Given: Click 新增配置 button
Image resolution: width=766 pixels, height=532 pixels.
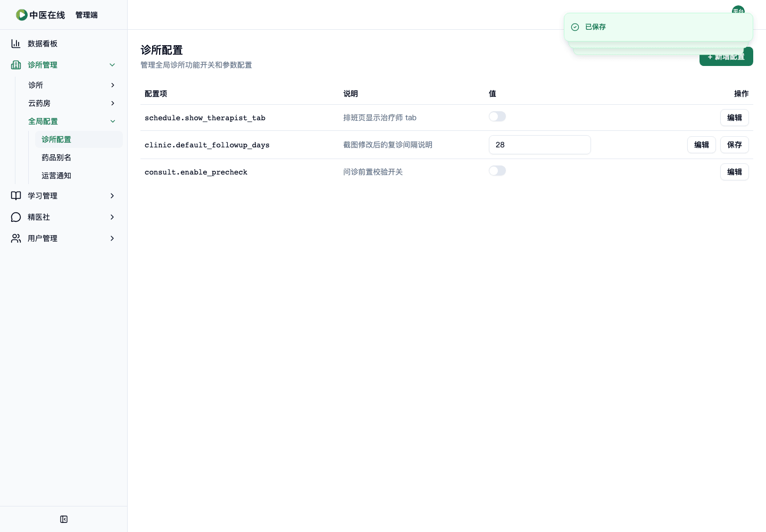Looking at the screenshot, I should click(726, 57).
